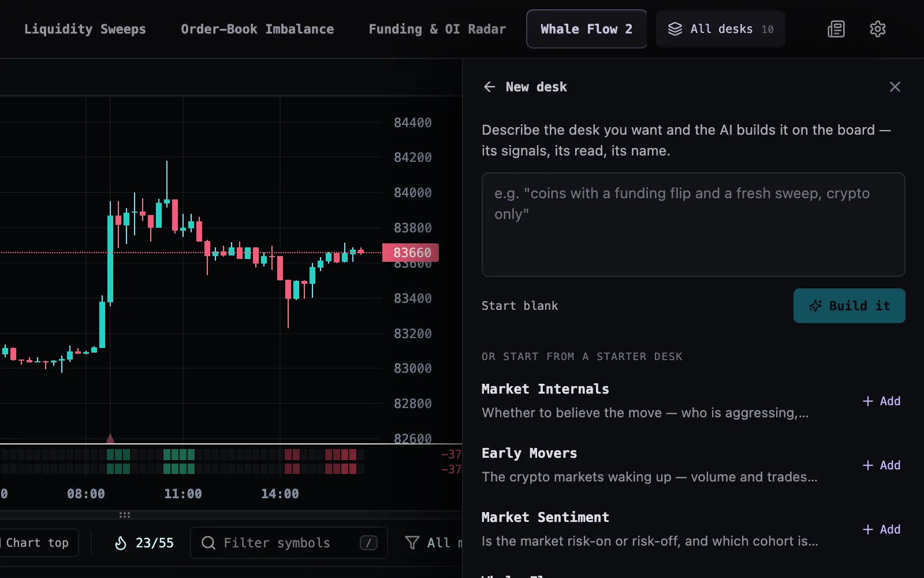Click the plus icon beside Market Sentiment Add
The height and width of the screenshot is (578, 924).
tap(868, 529)
